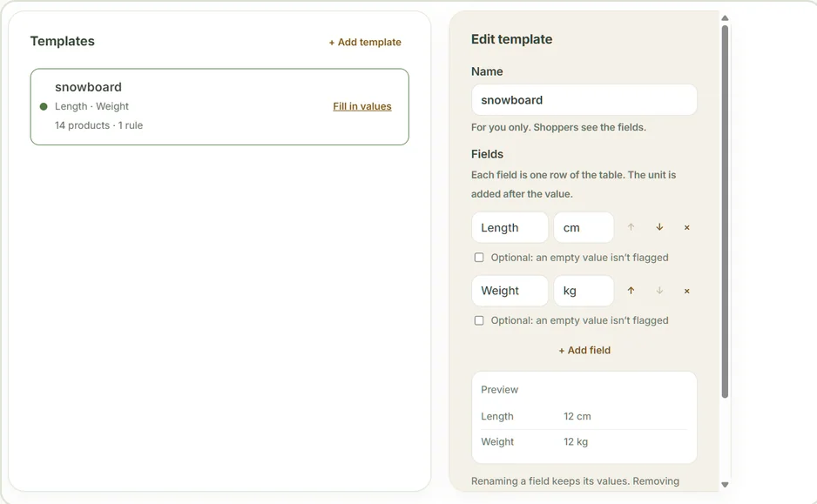The image size is (817, 504).
Task: Click the down arrow beside Weight
Action: pos(659,291)
